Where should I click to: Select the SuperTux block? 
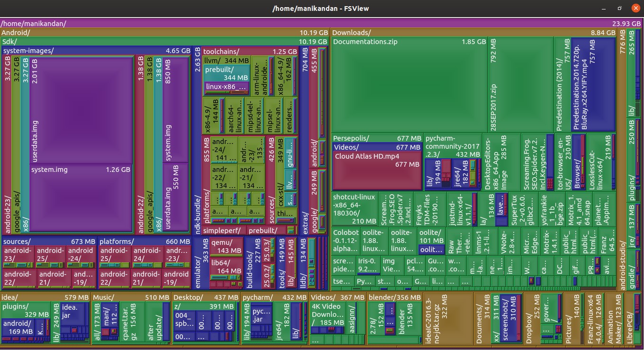pyautogui.click(x=523, y=209)
